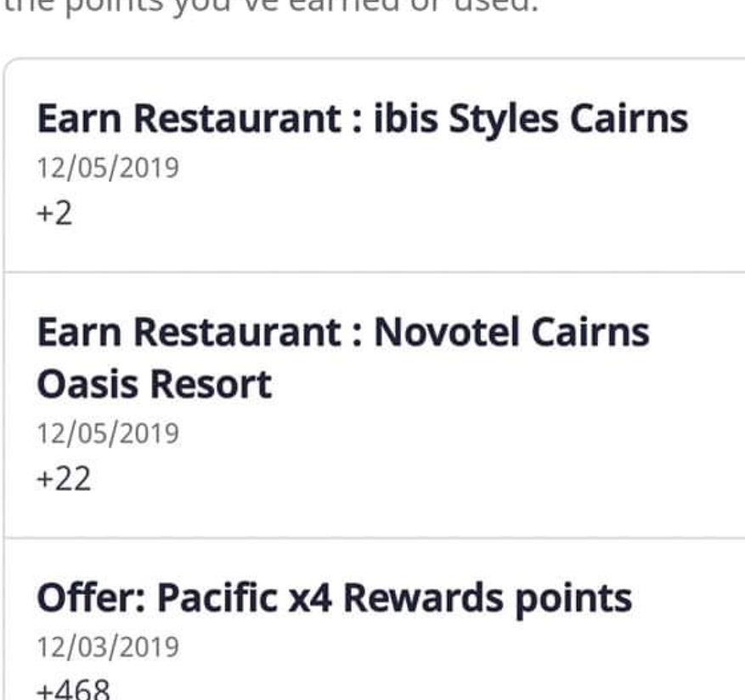The image size is (745, 700).
Task: Select the 12/05/2019 date under Novotel Cairns entry
Action: [x=108, y=433]
